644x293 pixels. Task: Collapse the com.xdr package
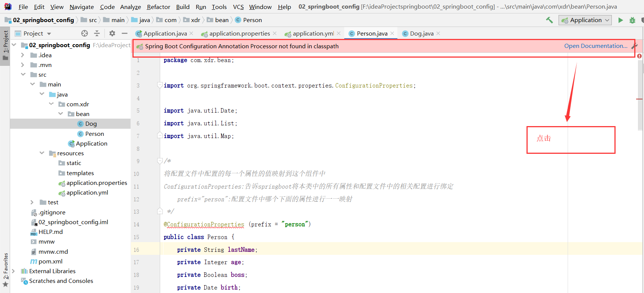(51, 104)
